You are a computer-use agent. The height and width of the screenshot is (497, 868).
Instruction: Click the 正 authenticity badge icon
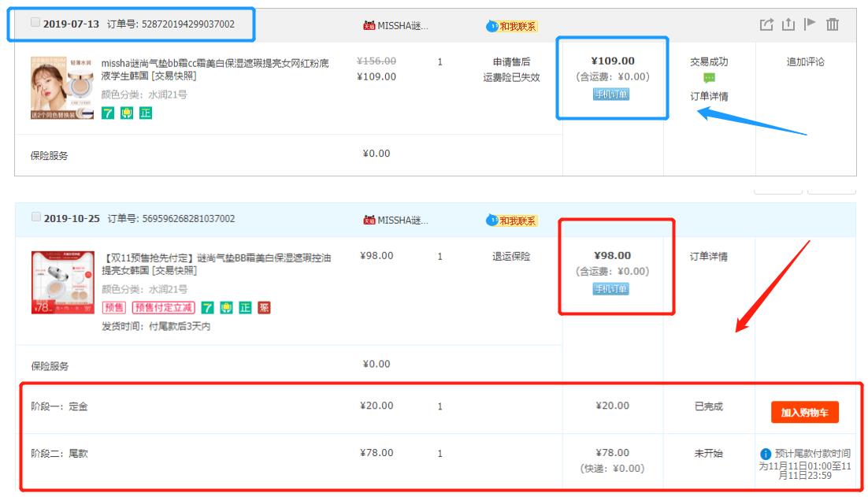click(146, 113)
